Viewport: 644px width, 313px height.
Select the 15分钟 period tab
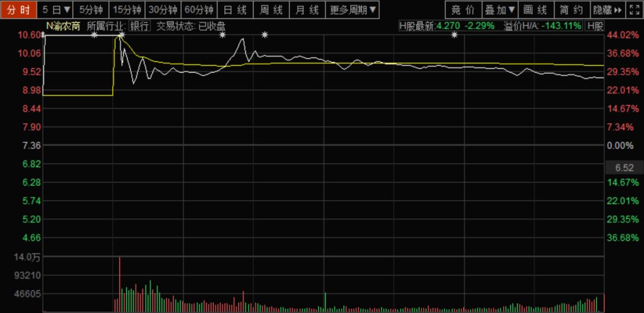127,10
